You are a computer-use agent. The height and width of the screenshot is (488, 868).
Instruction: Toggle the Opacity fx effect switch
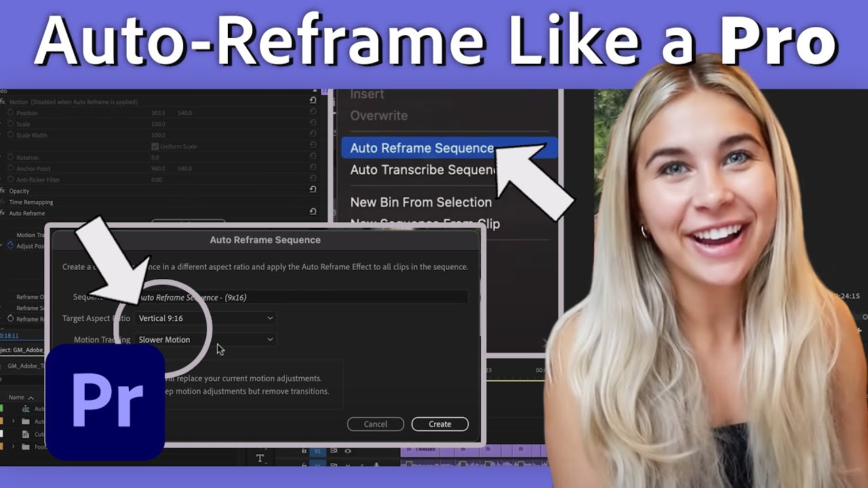click(3, 191)
